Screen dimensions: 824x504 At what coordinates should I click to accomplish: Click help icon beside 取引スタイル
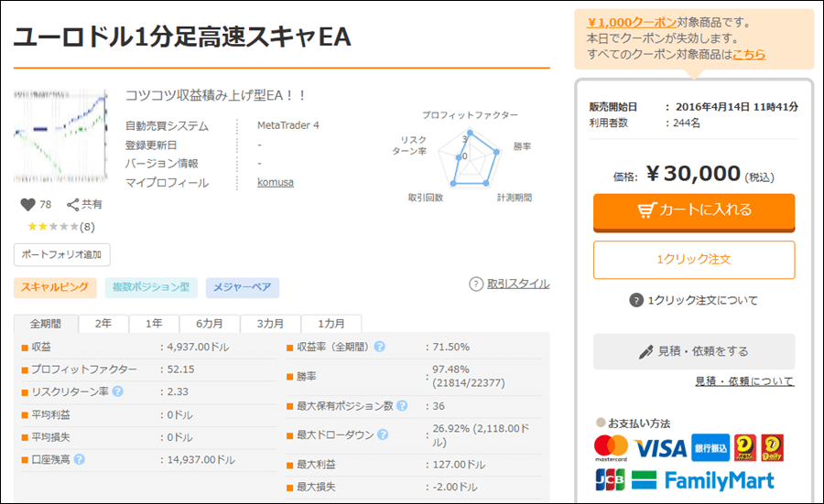[475, 284]
